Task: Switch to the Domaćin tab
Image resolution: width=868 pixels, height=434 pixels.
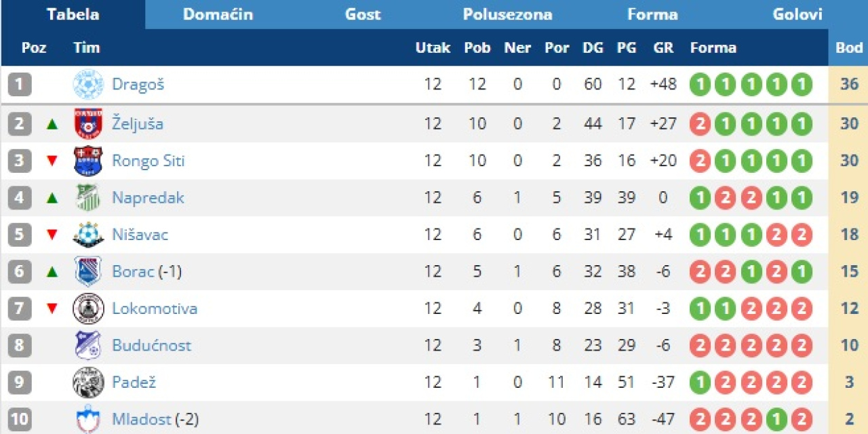Action: point(218,14)
